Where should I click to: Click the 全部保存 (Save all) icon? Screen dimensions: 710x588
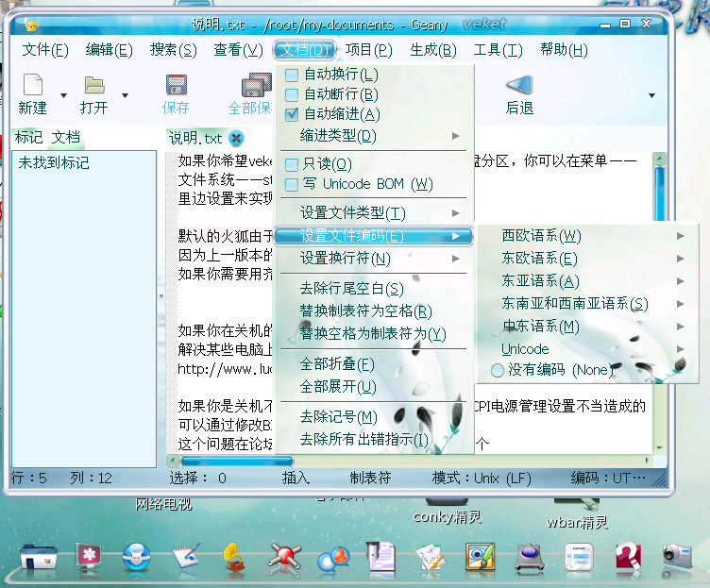[x=257, y=85]
